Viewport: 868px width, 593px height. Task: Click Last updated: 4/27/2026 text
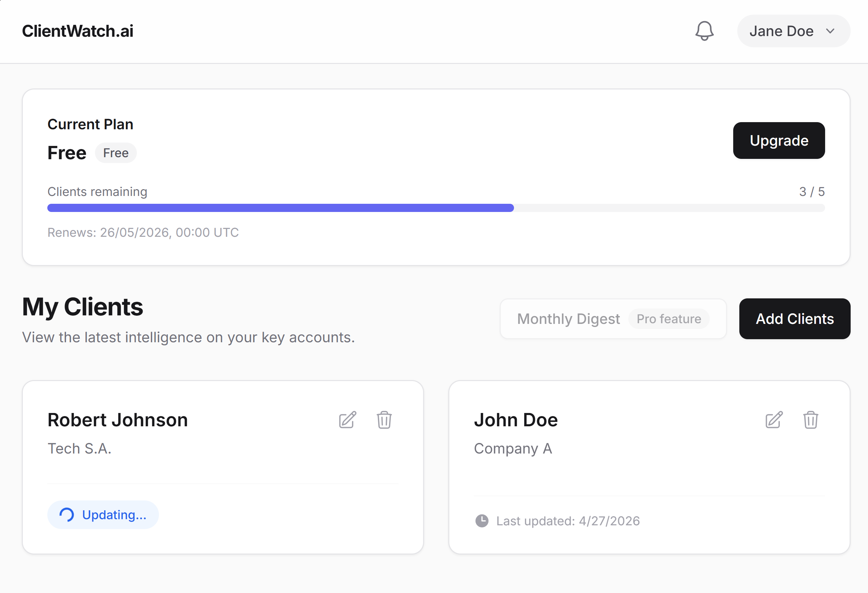click(x=568, y=521)
